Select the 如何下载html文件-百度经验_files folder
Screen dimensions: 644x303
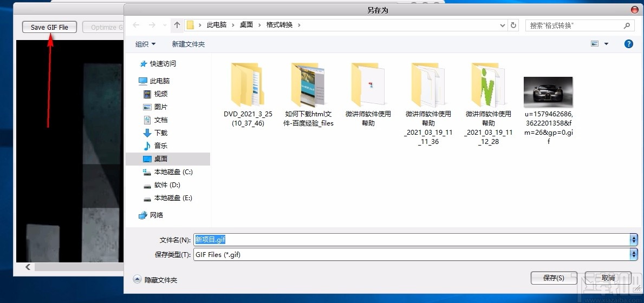(308, 95)
